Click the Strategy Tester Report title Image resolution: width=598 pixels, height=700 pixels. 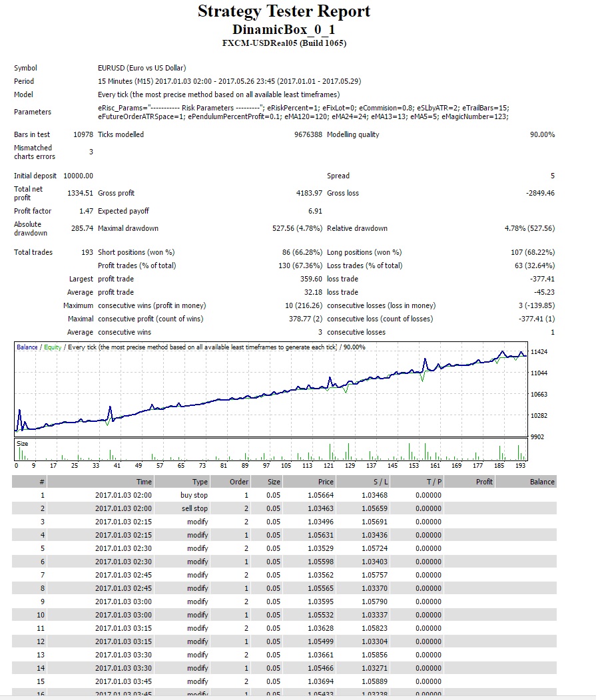click(284, 11)
